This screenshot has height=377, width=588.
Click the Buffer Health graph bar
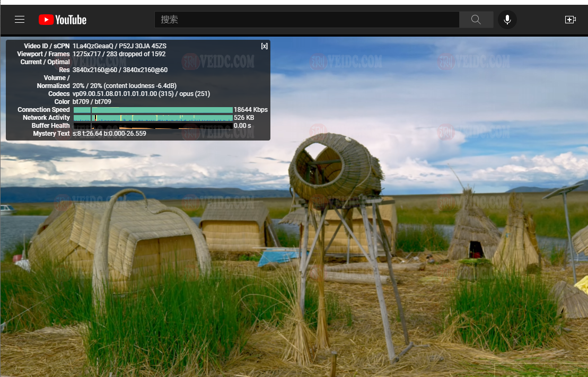153,126
